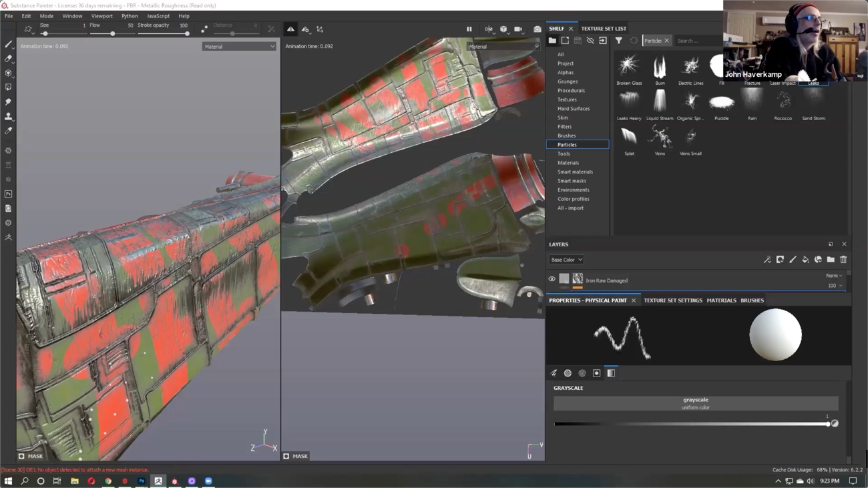
Task: Select the Paint brush tool
Action: [x=8, y=45]
